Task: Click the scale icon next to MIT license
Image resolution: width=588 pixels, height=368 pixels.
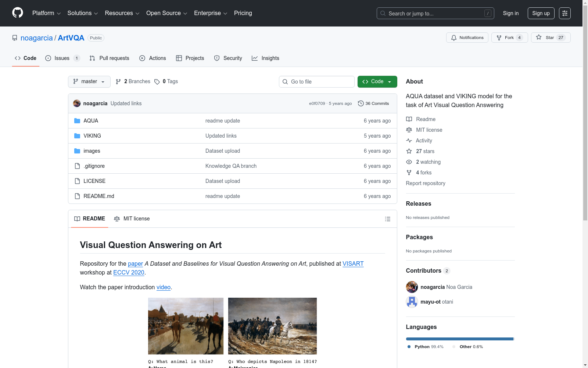Action: [409, 130]
